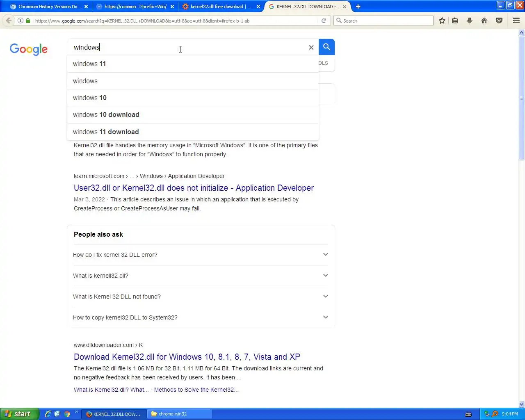The image size is (525, 420).
Task: Click the Google logo
Action: tap(29, 49)
